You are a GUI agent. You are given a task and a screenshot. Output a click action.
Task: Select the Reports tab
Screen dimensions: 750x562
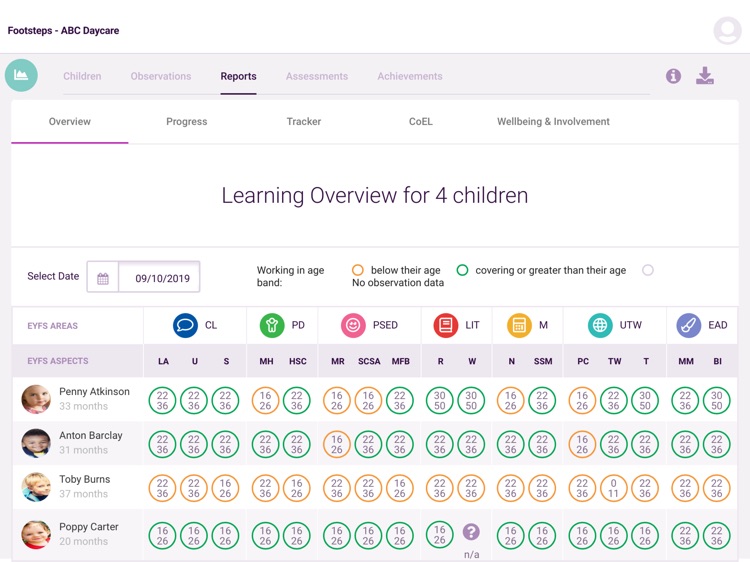238,77
